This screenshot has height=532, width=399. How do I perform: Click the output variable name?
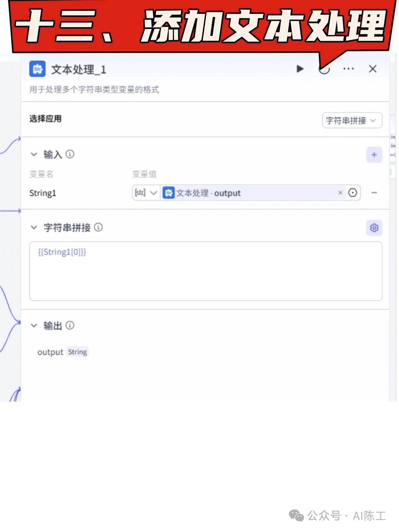50,352
